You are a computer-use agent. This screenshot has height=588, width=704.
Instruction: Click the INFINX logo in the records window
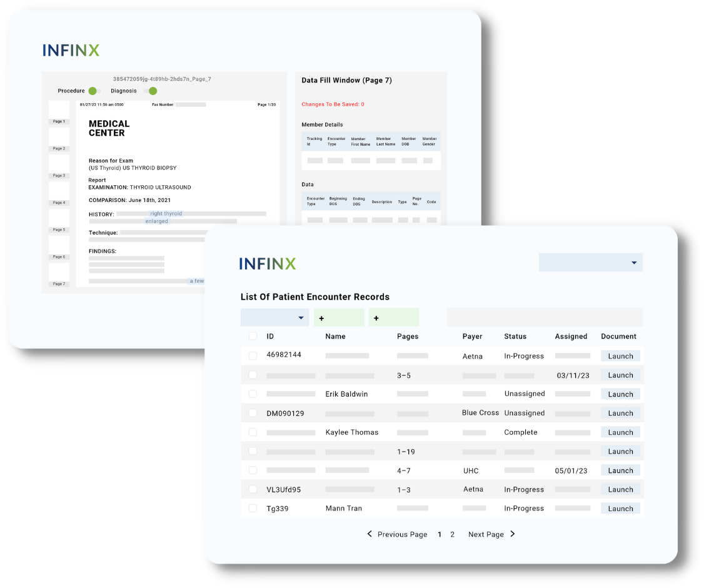pyautogui.click(x=268, y=264)
